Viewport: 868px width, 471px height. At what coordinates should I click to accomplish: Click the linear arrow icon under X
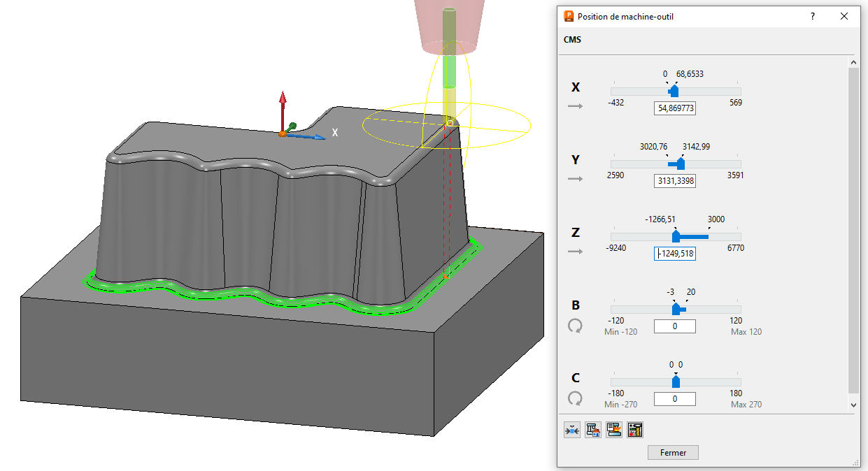[x=575, y=106]
